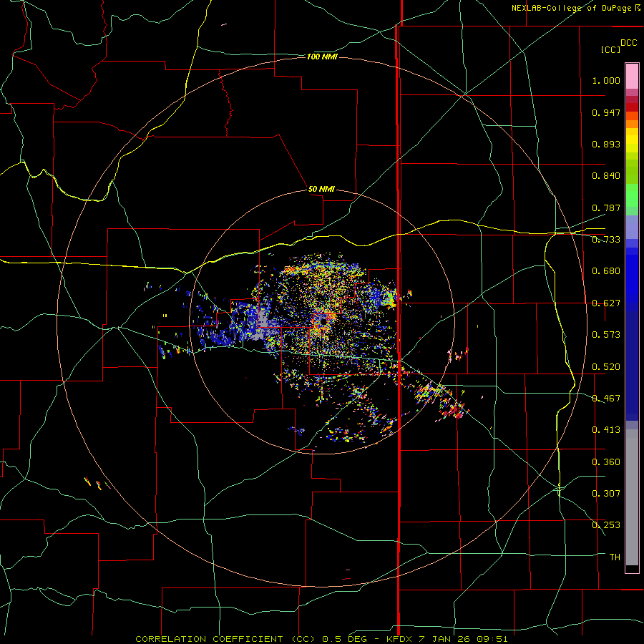644x644 pixels.
Task: Select the 0.840 legend value
Action: click(606, 176)
